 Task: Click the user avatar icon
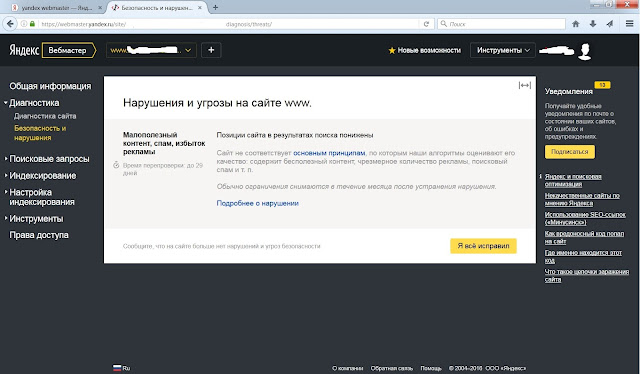pyautogui.click(x=585, y=51)
